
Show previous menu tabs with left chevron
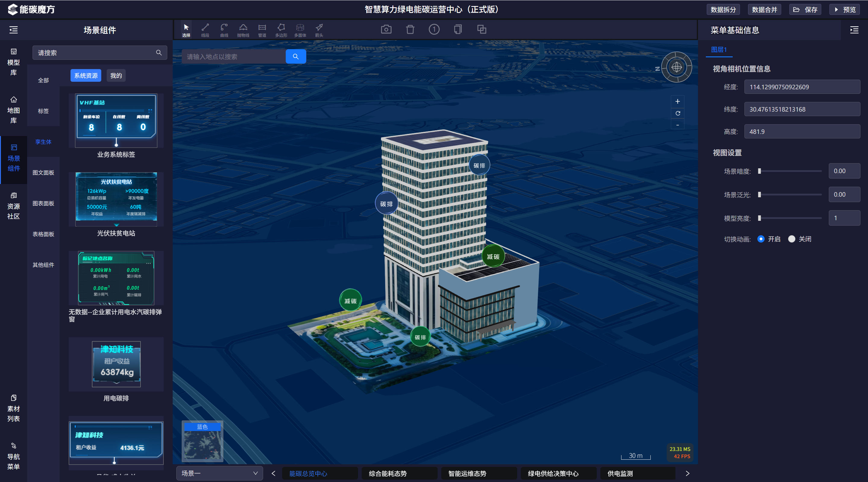point(273,474)
